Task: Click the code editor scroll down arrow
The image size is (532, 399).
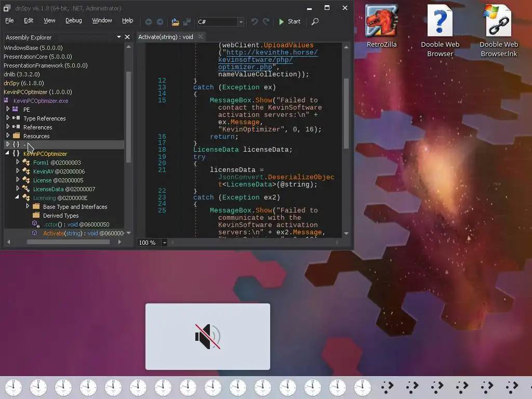Action: coord(346,233)
